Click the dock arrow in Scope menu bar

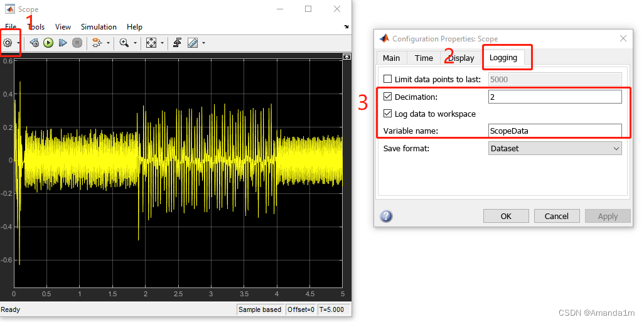tap(346, 27)
